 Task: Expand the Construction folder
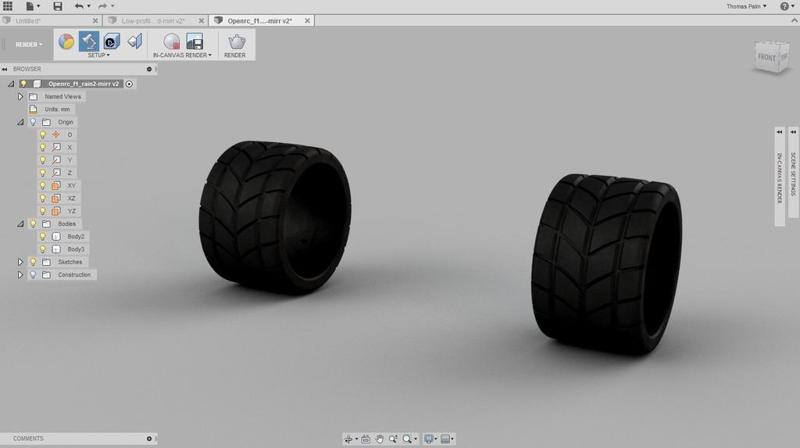(x=20, y=275)
